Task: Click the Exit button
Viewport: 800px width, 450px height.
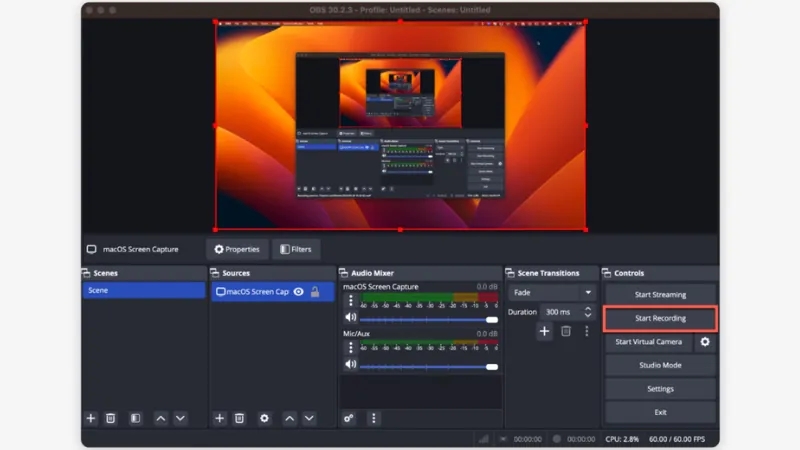Action: [660, 412]
